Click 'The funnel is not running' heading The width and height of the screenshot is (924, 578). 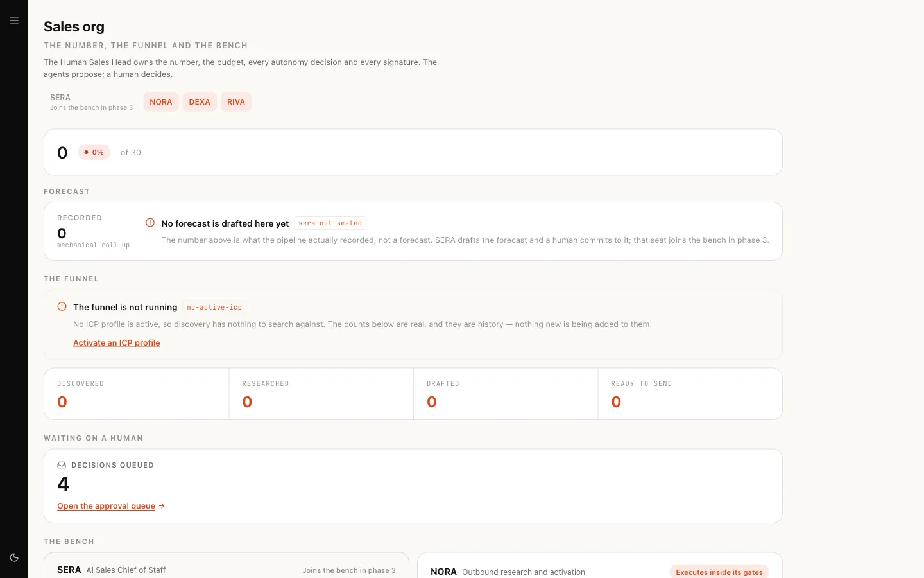pyautogui.click(x=125, y=307)
